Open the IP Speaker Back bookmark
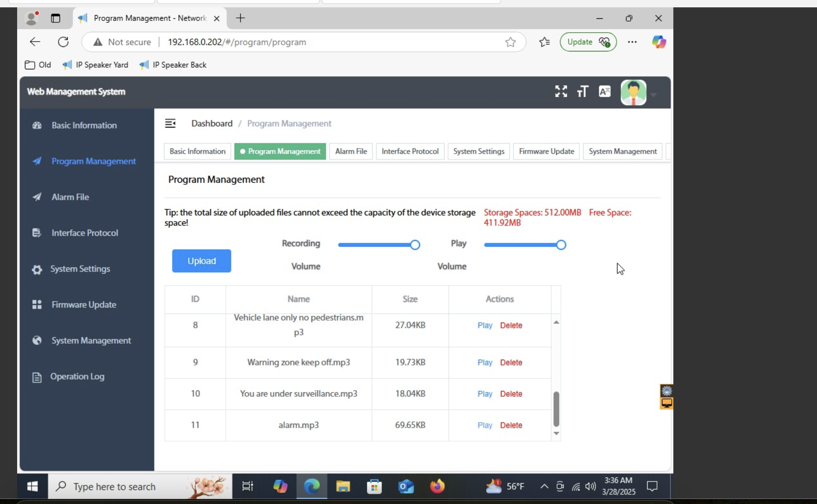 [173, 65]
